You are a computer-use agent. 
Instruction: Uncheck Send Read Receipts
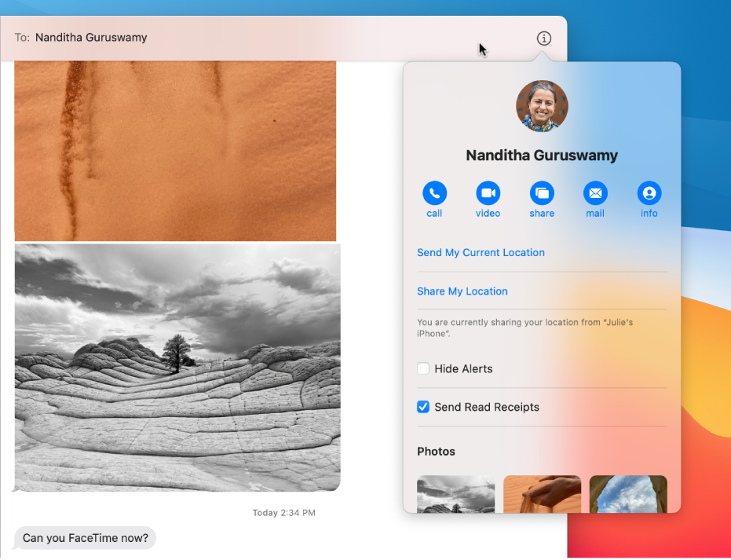[x=423, y=407]
